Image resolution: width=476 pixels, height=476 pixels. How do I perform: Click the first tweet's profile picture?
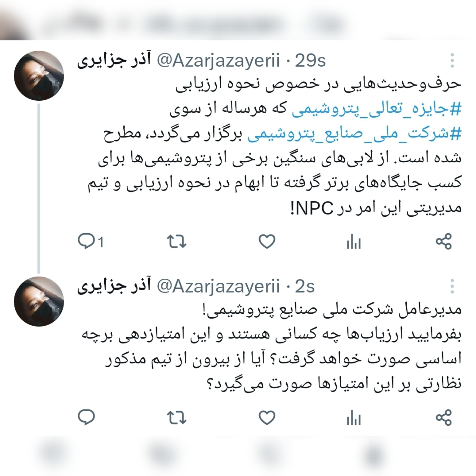pyautogui.click(x=39, y=76)
